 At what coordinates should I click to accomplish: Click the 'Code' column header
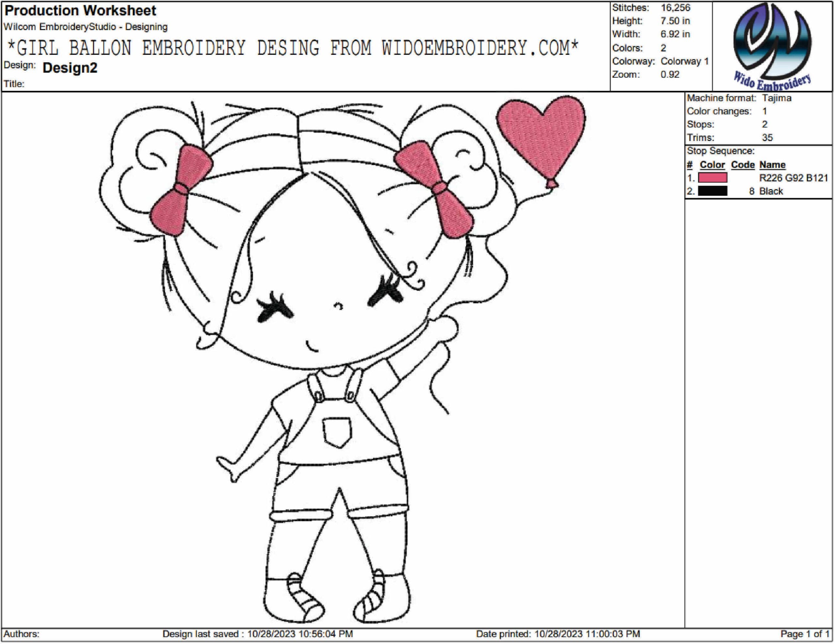coord(743,165)
